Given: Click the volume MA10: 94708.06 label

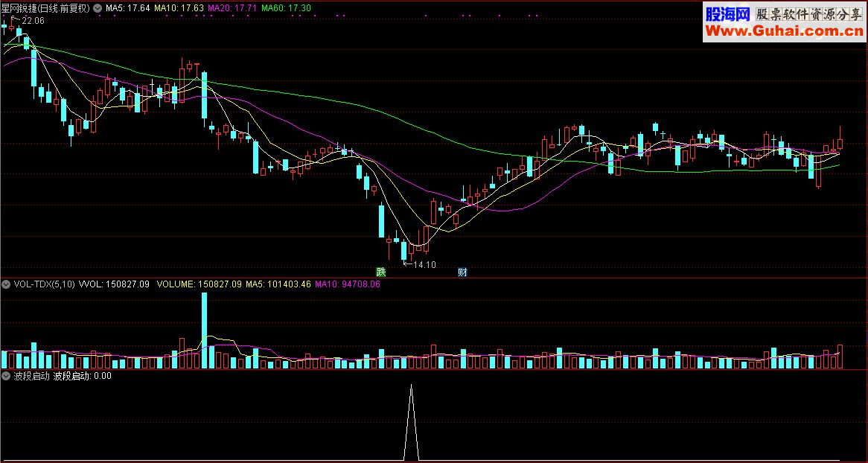Looking at the screenshot, I should point(347,284).
